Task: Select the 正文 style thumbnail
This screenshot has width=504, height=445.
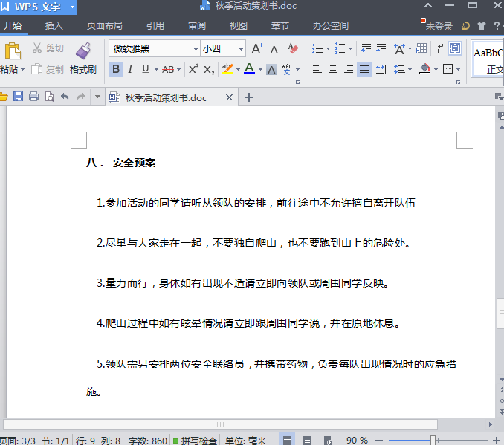Action: (488, 59)
